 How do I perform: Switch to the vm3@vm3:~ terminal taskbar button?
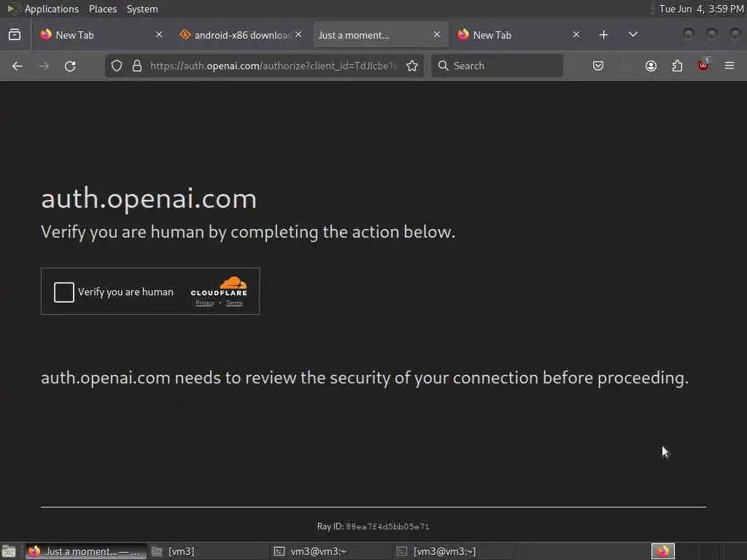coord(330,551)
